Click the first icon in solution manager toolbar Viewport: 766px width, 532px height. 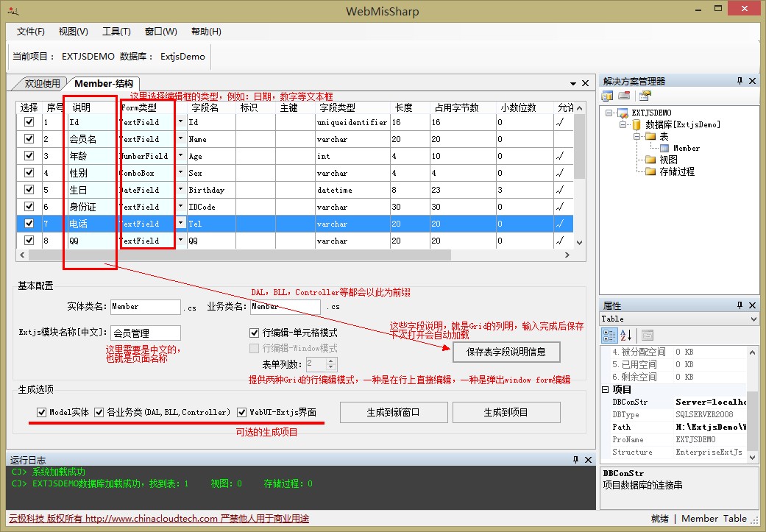click(607, 96)
